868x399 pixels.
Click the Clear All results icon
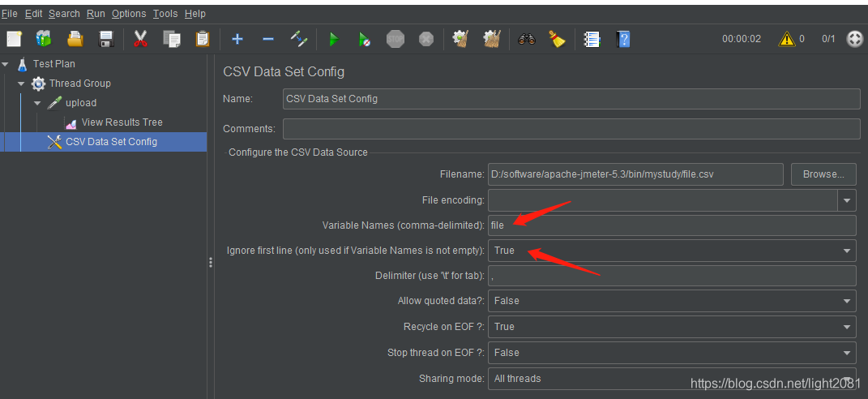(x=492, y=39)
